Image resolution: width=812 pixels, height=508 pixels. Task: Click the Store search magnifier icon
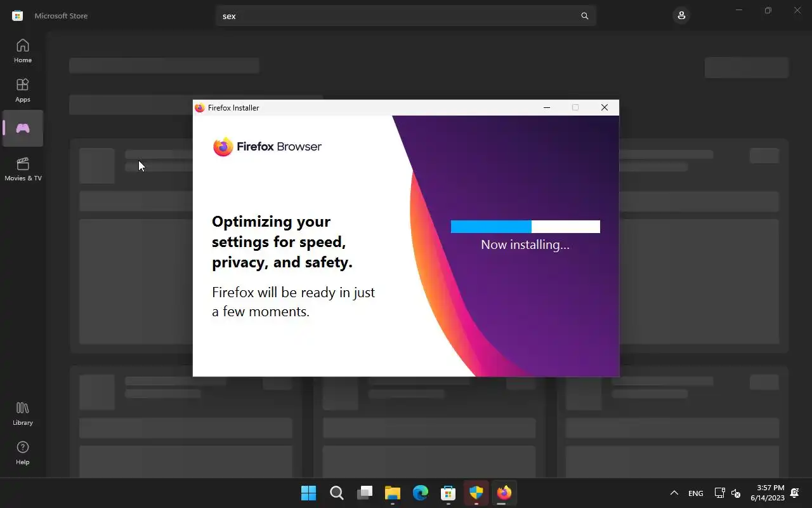pyautogui.click(x=585, y=16)
